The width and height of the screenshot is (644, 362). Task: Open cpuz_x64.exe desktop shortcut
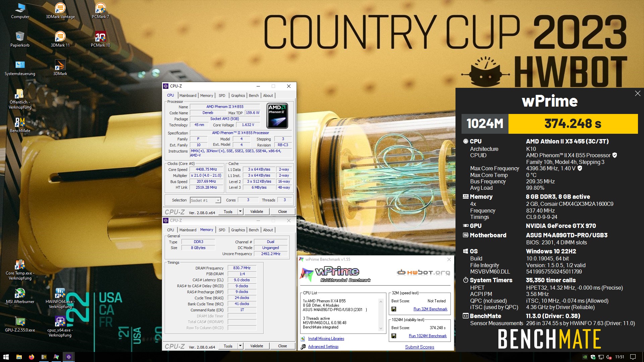(x=60, y=327)
